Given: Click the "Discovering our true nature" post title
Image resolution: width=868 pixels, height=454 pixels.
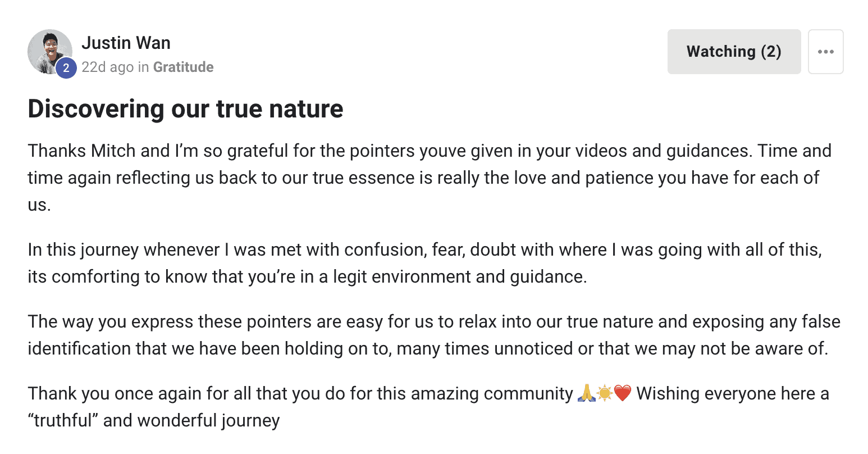Looking at the screenshot, I should tap(185, 109).
